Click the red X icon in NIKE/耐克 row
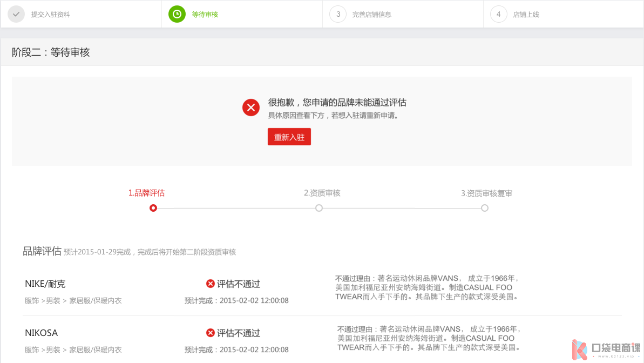Screen dimensions: 644x363 point(211,284)
